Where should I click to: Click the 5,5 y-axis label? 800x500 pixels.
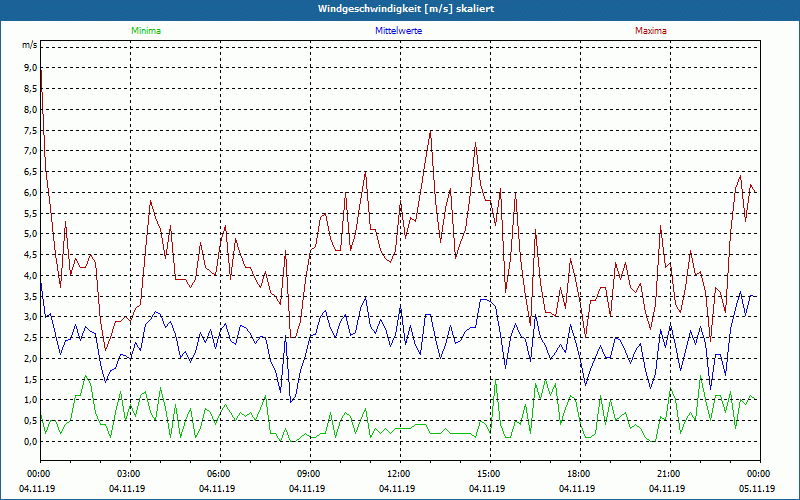tap(31, 213)
